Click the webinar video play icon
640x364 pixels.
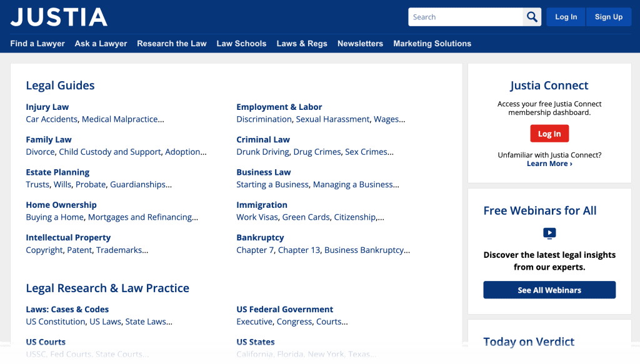(x=549, y=233)
